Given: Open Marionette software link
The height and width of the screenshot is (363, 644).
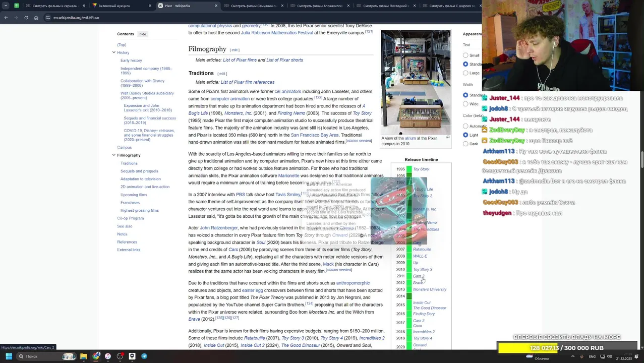Looking at the screenshot, I should 288,175.
